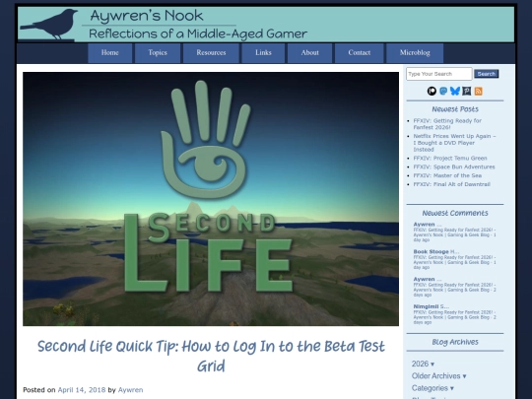
Task: Open the Contact page tab
Action: 360,53
